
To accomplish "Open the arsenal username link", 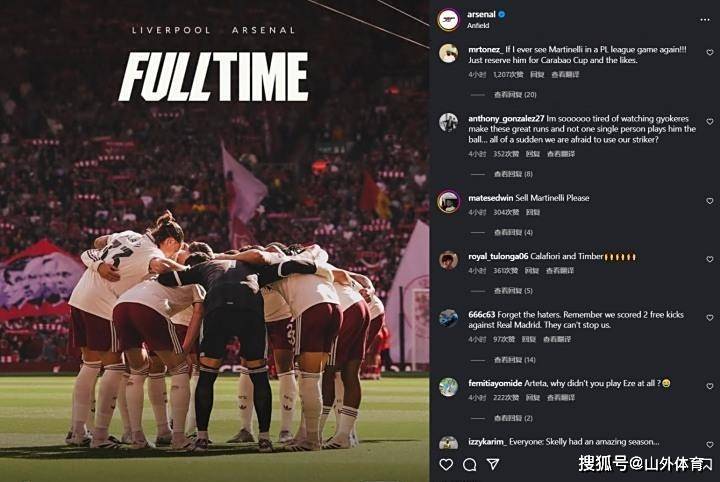I will (481, 14).
